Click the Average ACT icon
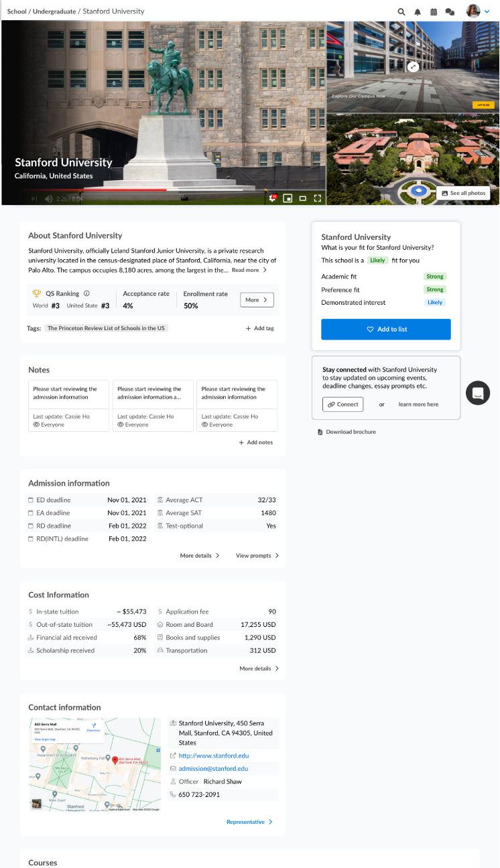500x868 pixels. tap(160, 500)
